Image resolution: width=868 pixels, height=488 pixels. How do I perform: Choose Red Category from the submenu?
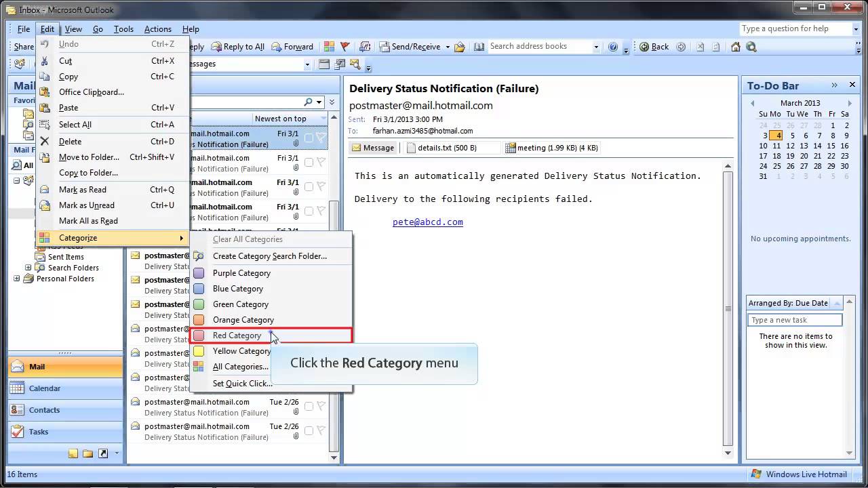271,335
